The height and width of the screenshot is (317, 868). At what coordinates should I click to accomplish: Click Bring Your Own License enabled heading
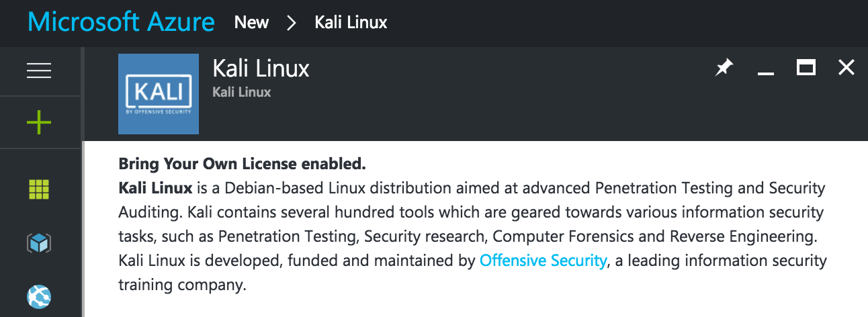tap(242, 164)
